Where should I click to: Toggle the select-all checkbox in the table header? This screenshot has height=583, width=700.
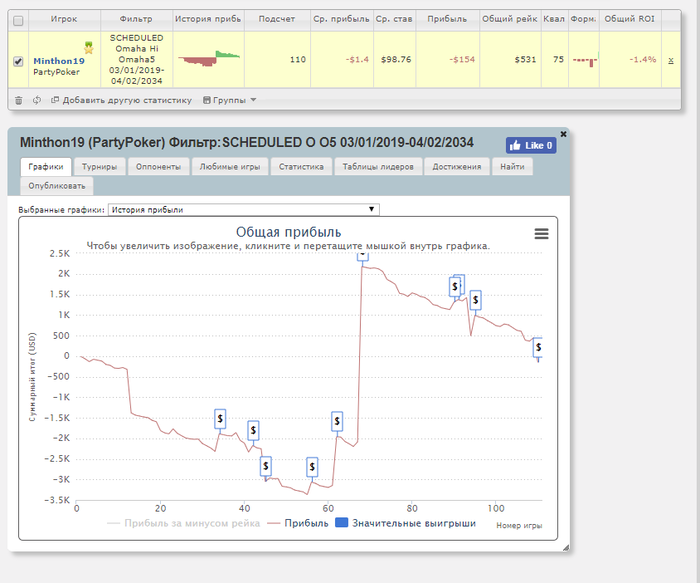pos(18,21)
